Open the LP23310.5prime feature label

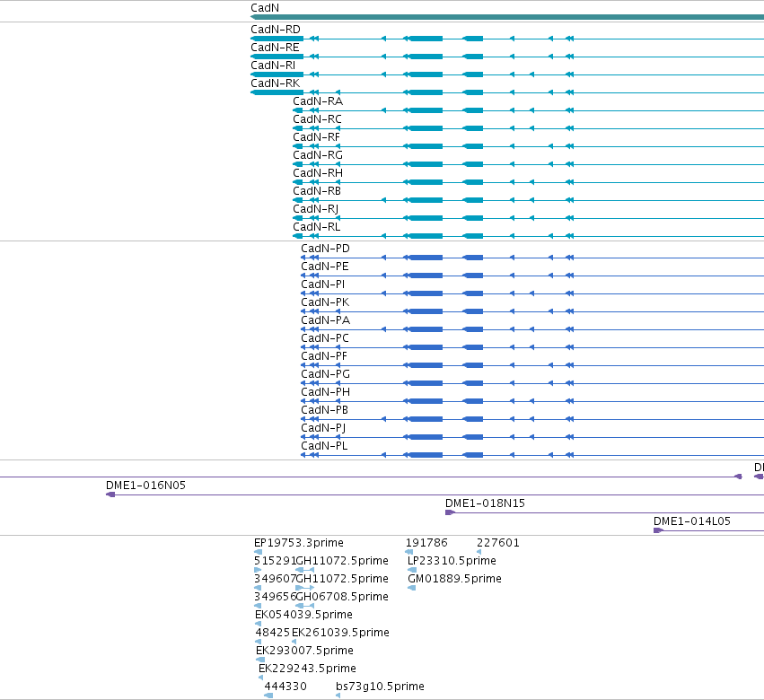point(452,561)
